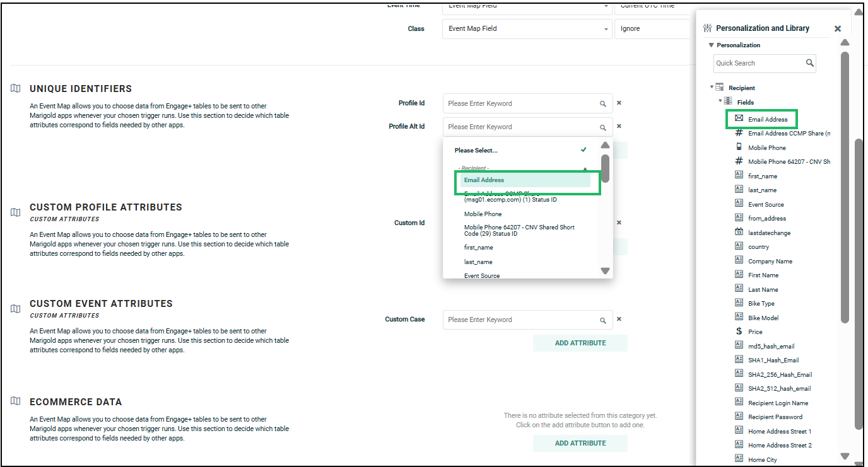Select Email Address from the dropdown list
The image size is (868, 467).
click(484, 180)
